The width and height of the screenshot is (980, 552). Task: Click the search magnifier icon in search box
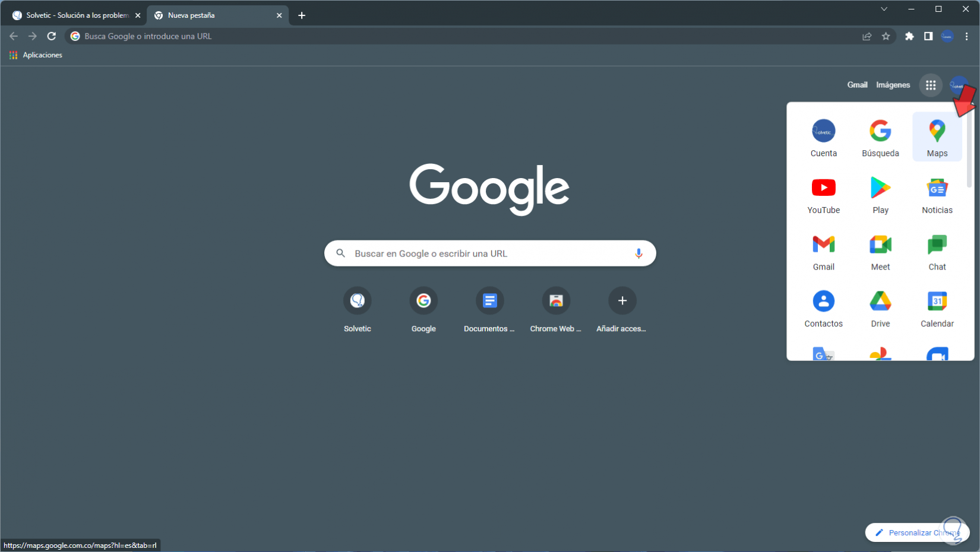[341, 253]
